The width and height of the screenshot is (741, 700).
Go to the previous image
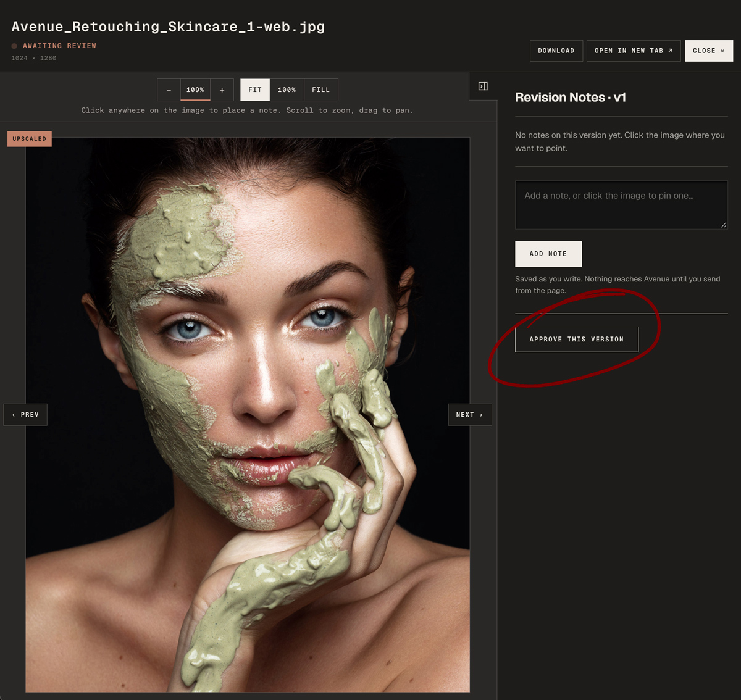pyautogui.click(x=25, y=415)
